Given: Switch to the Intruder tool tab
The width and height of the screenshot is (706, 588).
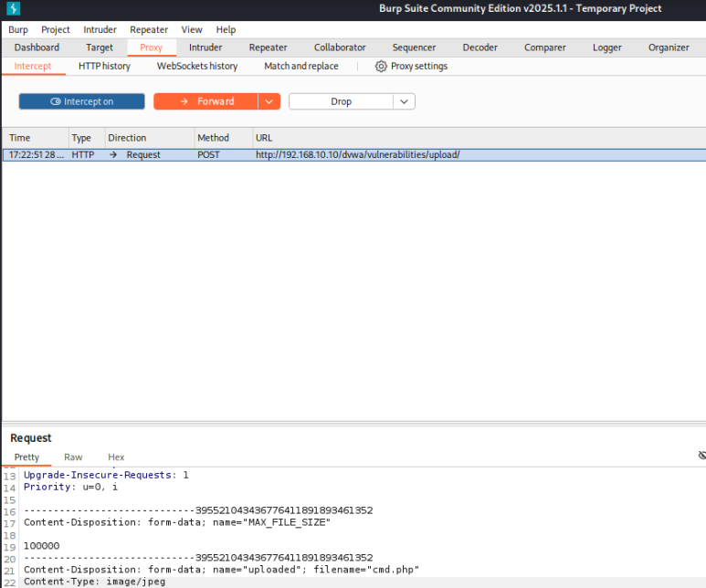Looking at the screenshot, I should [x=205, y=47].
